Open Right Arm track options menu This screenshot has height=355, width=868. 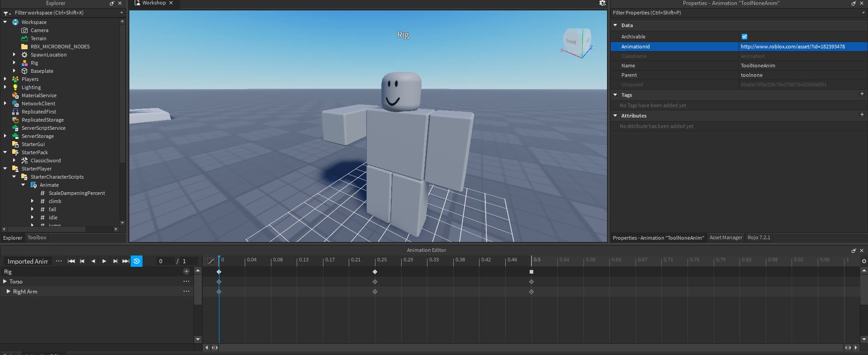186,291
